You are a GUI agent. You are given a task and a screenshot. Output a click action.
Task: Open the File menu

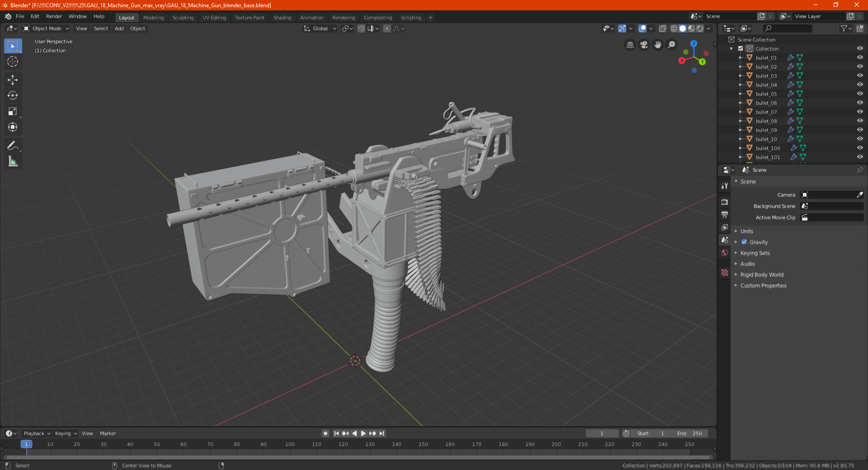click(x=20, y=16)
